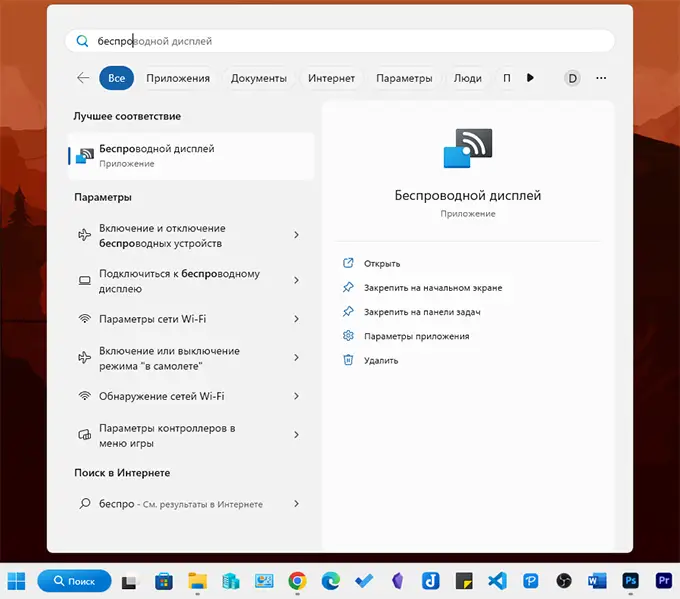
Task: Launch Microsoft Store from the taskbar
Action: click(x=163, y=581)
